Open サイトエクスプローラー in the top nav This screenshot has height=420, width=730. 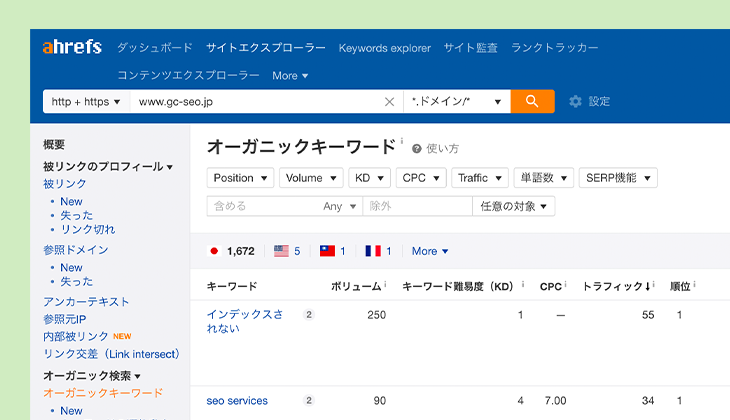tap(266, 47)
